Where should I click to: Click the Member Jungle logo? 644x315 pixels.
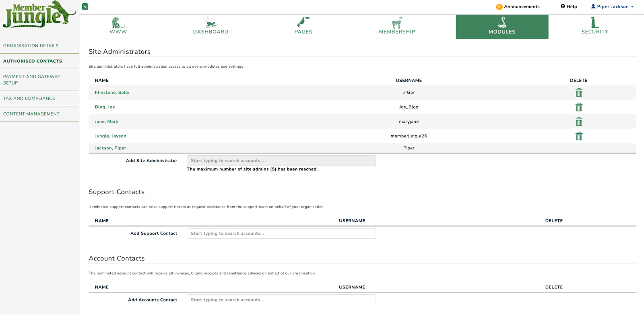tap(39, 15)
